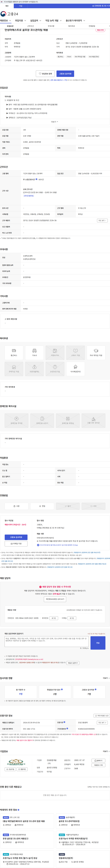The image size is (110, 868).
Task: Click the 건물 내부 경사로 icon
Action: coord(93,421)
